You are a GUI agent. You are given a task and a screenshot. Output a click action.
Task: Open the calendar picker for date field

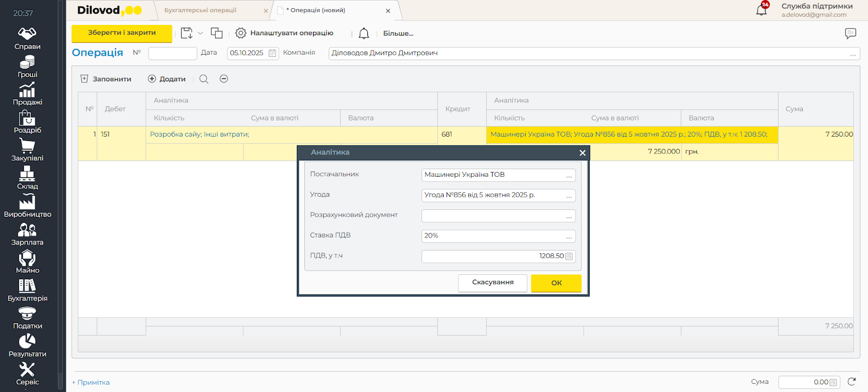(x=272, y=53)
